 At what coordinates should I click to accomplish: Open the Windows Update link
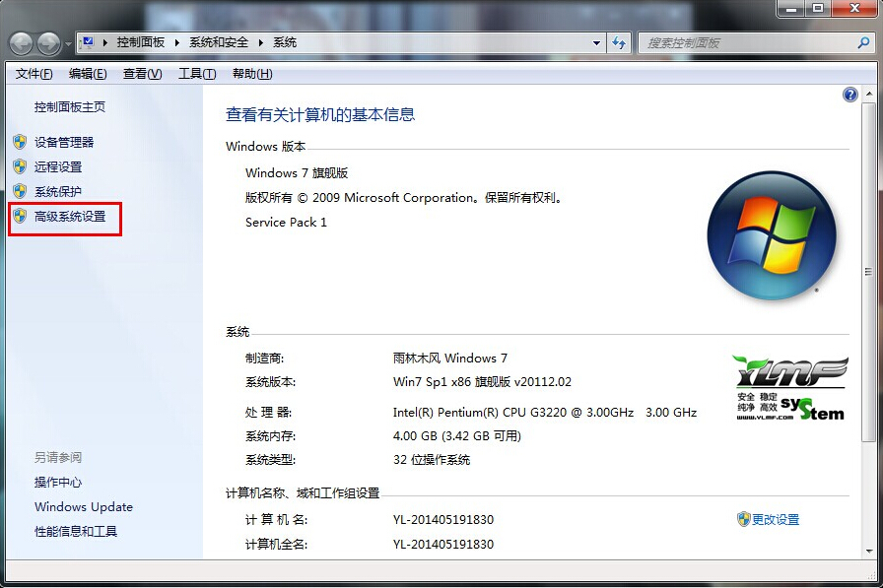click(83, 506)
